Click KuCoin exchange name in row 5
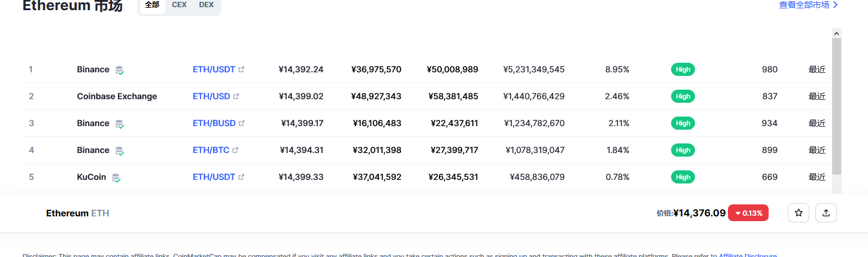The height and width of the screenshot is (257, 868). coord(92,177)
